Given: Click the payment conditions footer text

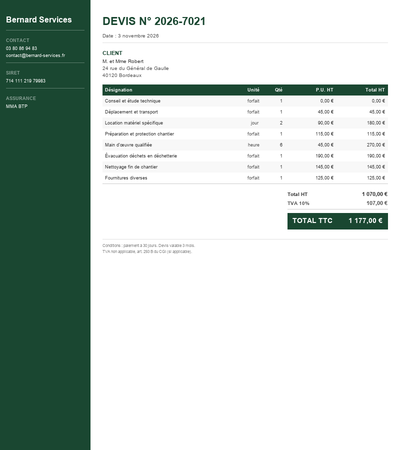Looking at the screenshot, I should (149, 246).
